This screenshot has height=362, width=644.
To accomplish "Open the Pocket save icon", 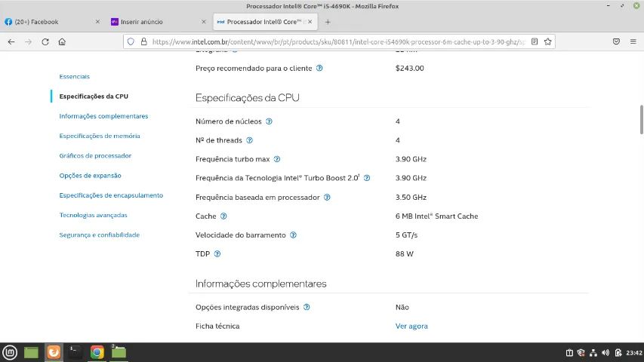I will tap(616, 41).
